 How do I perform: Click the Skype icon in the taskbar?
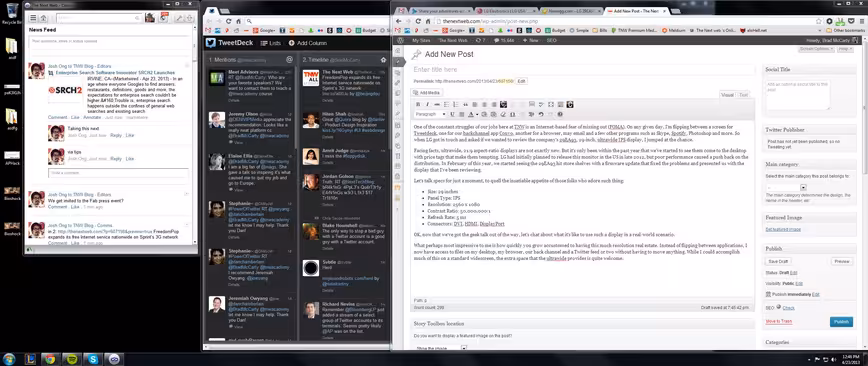[92, 359]
